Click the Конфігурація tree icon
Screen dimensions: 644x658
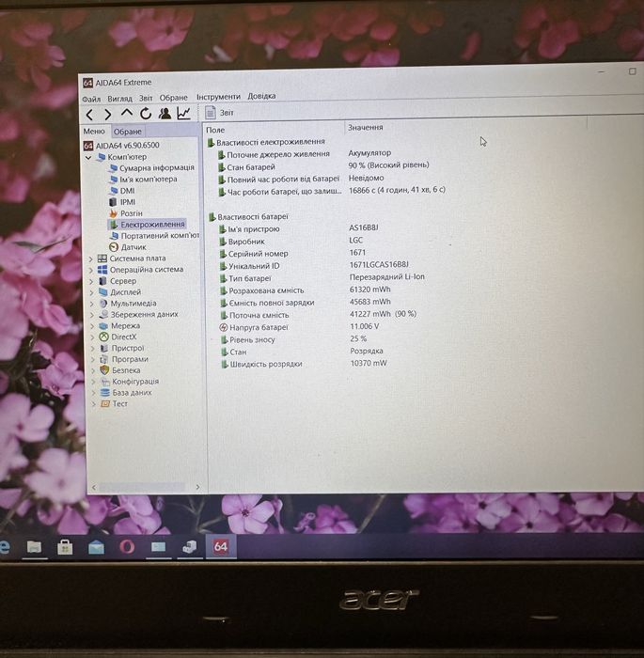pos(104,382)
